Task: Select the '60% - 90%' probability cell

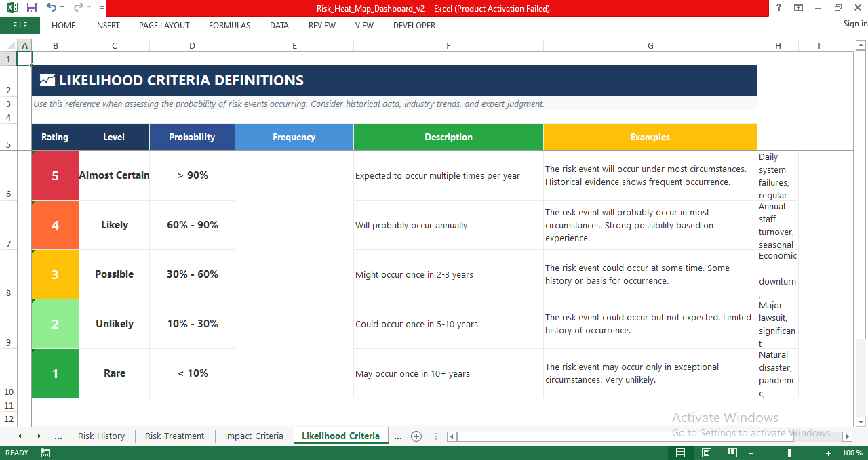Action: [x=192, y=225]
